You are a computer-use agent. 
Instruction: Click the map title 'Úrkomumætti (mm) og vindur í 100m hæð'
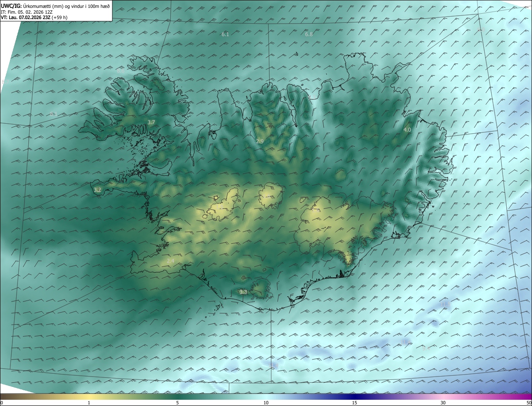pyautogui.click(x=66, y=6)
